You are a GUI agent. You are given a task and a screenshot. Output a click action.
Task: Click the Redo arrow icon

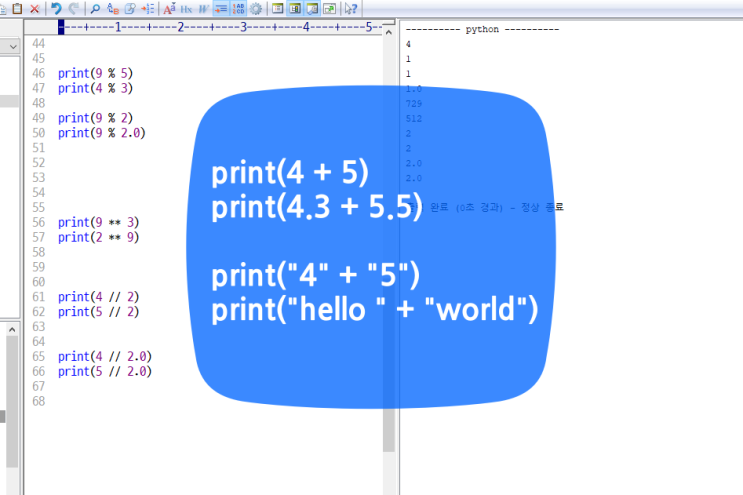tap(73, 8)
